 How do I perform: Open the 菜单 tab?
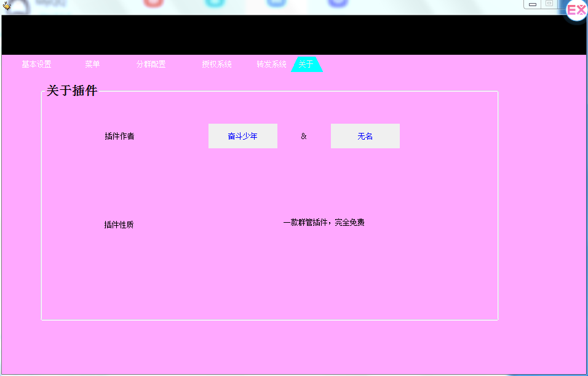[92, 63]
